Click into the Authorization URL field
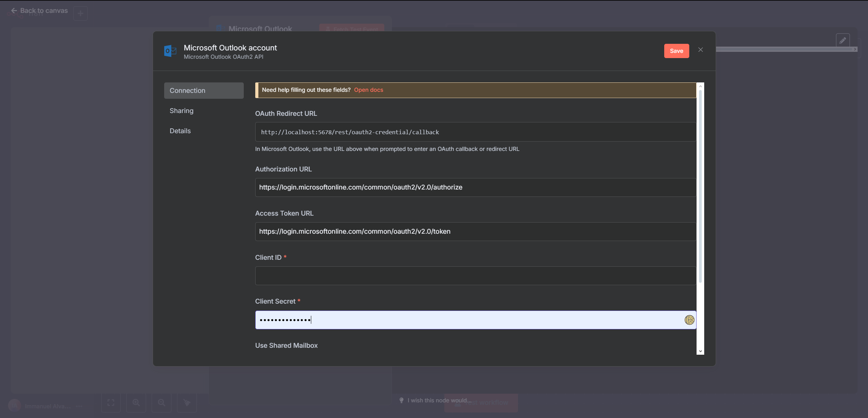 coord(475,187)
